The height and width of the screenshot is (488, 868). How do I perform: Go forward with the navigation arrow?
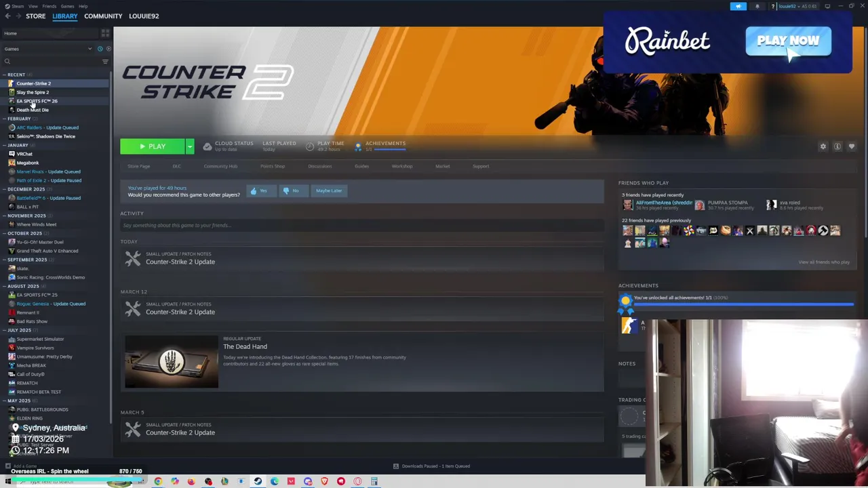pyautogui.click(x=18, y=16)
